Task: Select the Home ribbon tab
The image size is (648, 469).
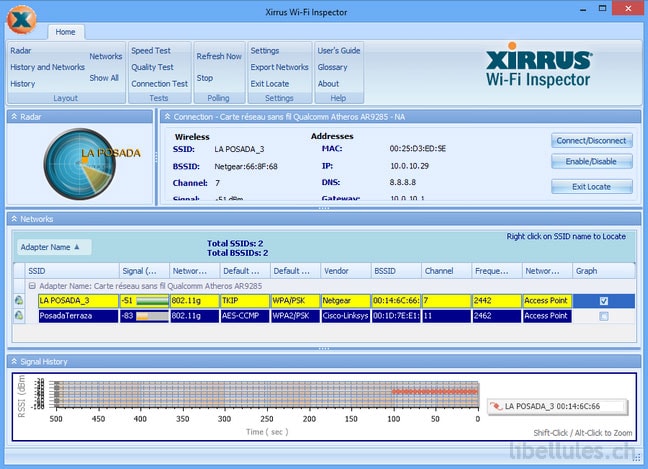Action: pos(65,32)
